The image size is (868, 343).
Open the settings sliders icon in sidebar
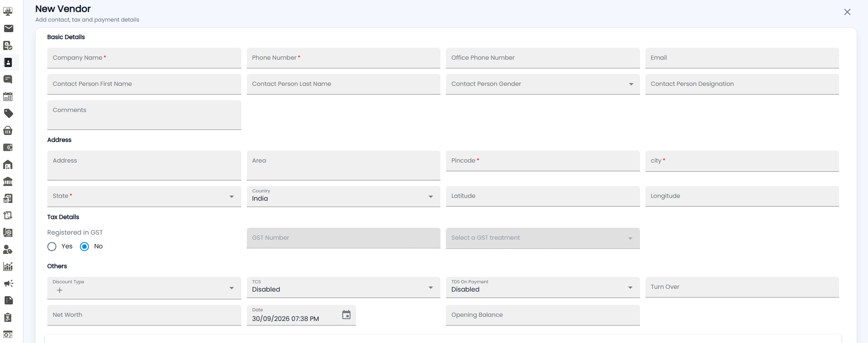(8, 334)
